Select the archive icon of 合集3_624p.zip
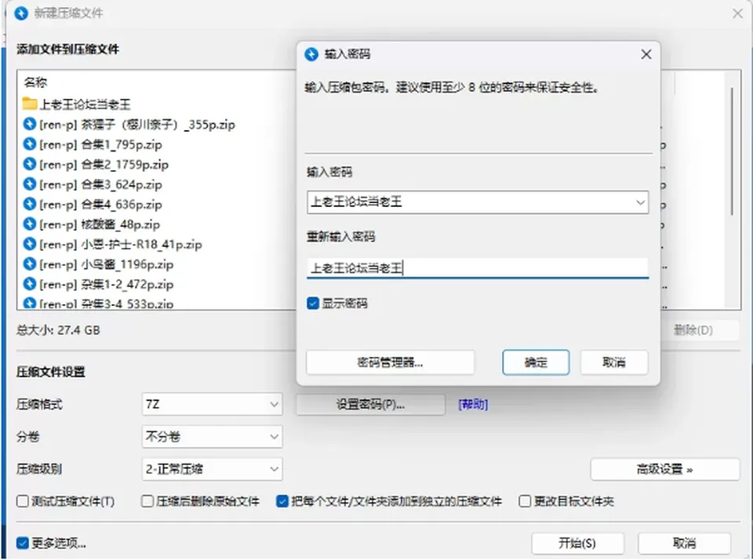753x560 pixels. pos(30,184)
